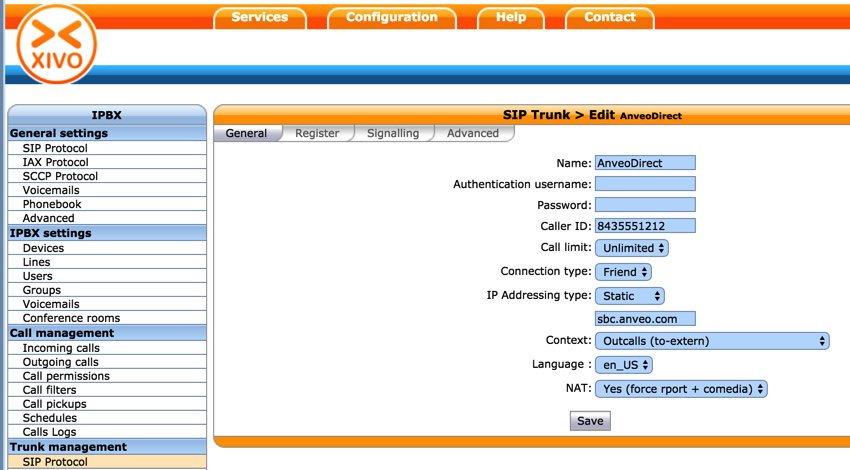Click the Call management section header
Viewport: 850px width, 470px height.
click(107, 333)
